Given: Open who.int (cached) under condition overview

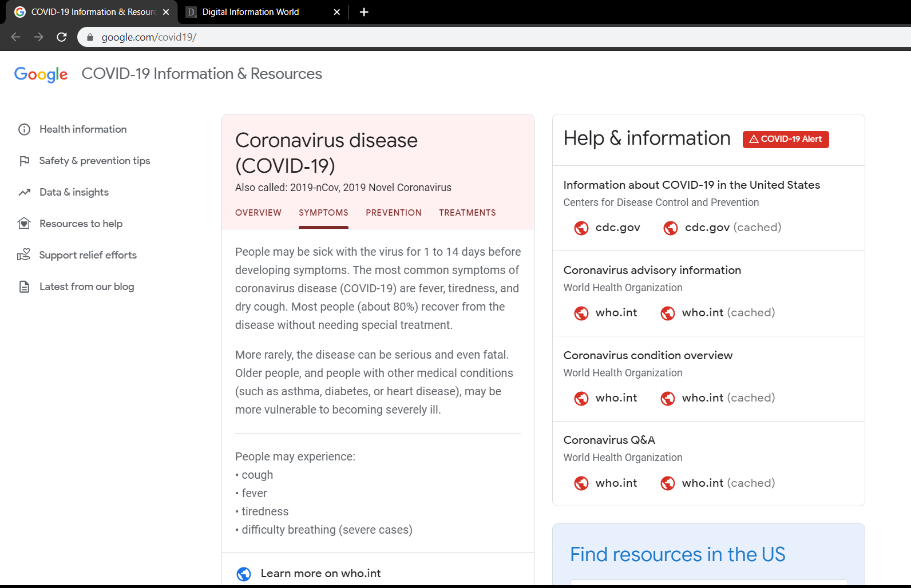Looking at the screenshot, I should [728, 398].
